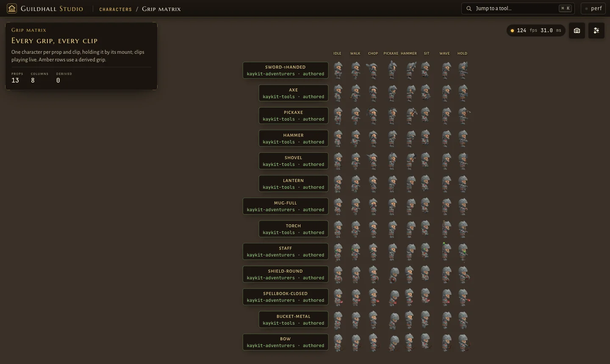Open the settings sliders icon button
This screenshot has width=610, height=364.
[x=596, y=30]
